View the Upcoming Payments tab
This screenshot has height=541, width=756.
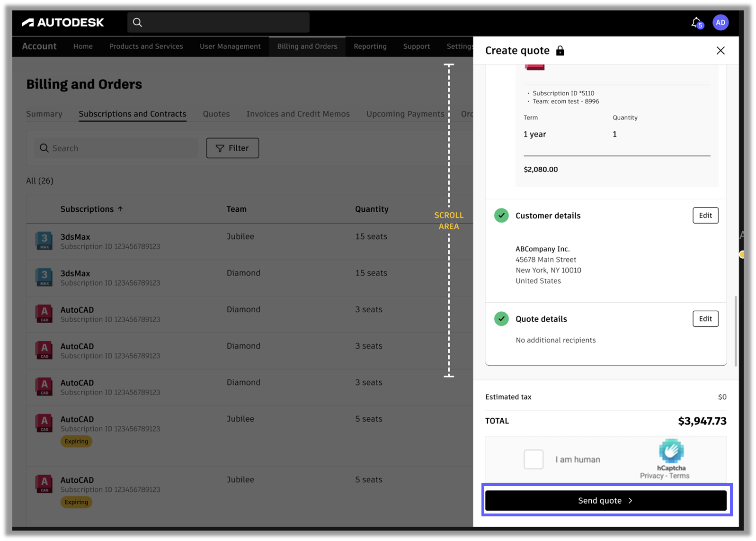pos(406,114)
